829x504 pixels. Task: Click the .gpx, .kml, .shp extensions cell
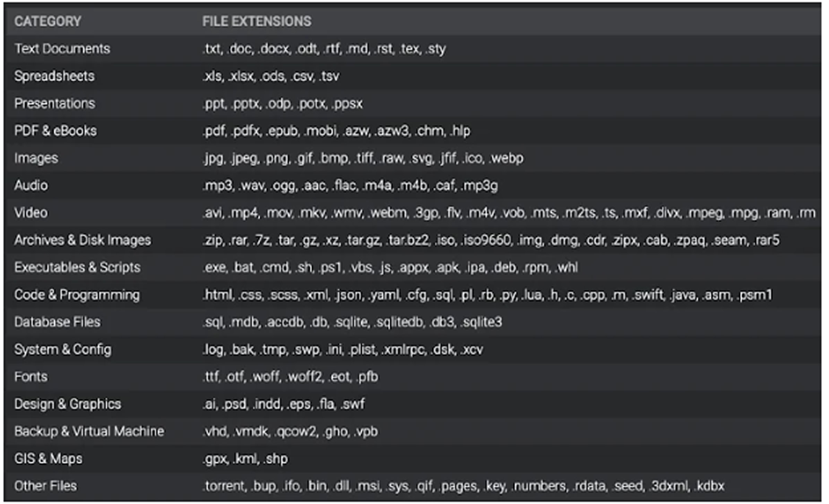coord(245,459)
